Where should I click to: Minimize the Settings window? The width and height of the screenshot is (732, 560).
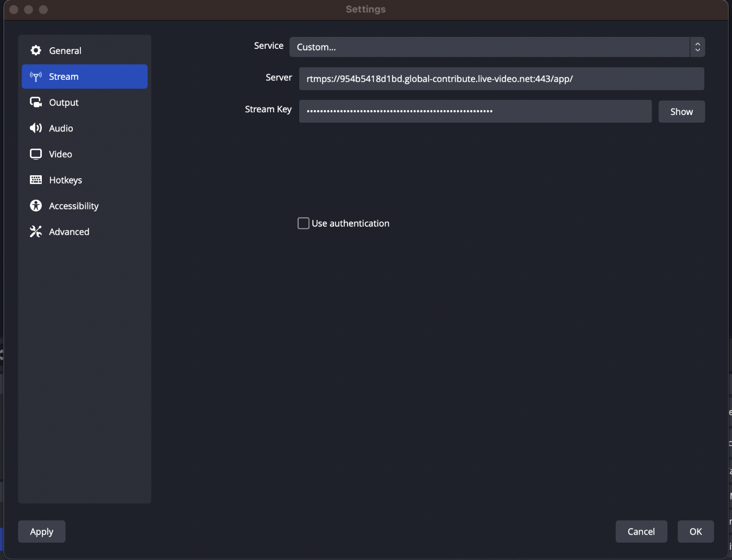28,9
